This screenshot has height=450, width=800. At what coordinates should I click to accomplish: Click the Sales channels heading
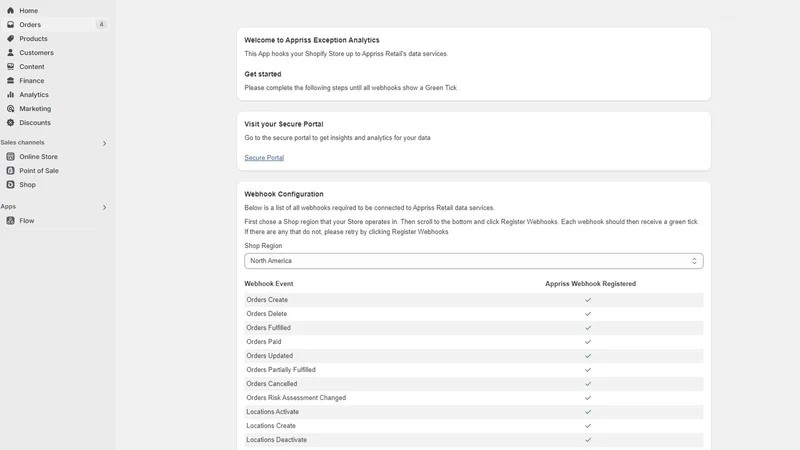tap(22, 142)
